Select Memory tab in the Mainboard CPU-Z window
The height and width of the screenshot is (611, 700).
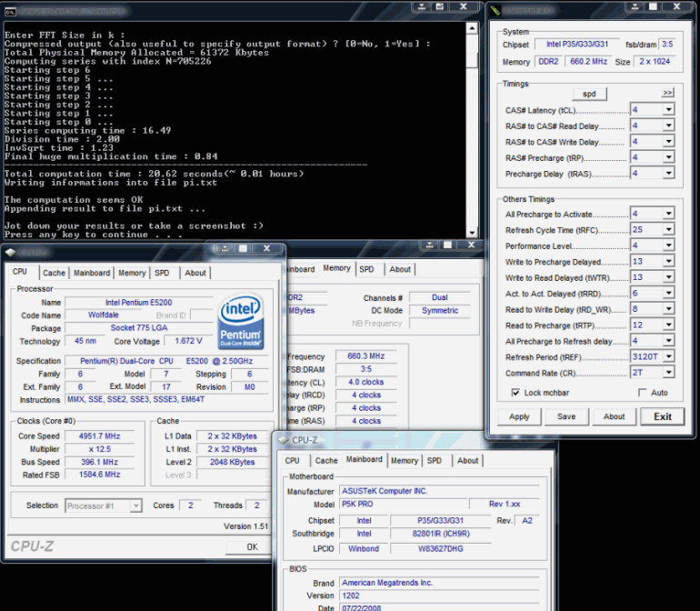[405, 460]
